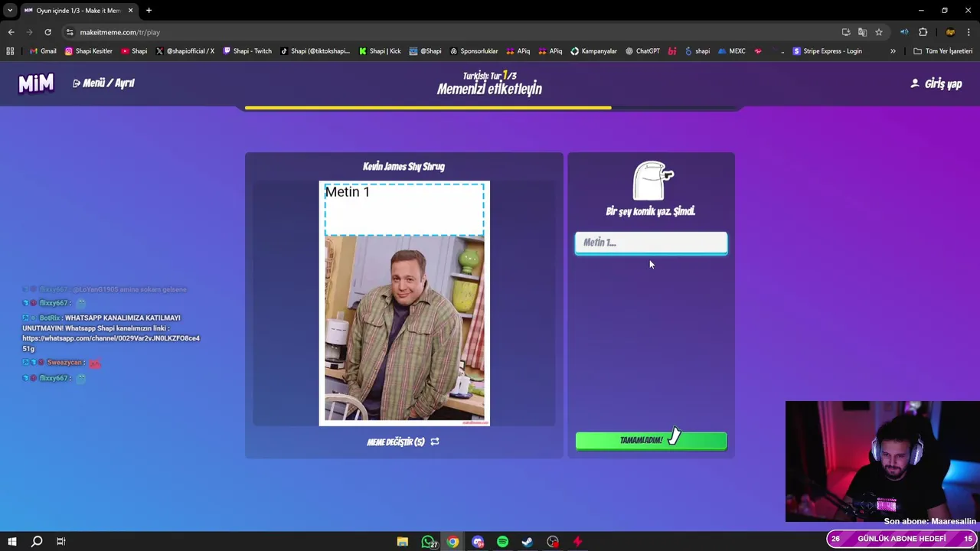This screenshot has height=551, width=980.
Task: Open Menü / Ayrıl to leave game
Action: coord(103,83)
